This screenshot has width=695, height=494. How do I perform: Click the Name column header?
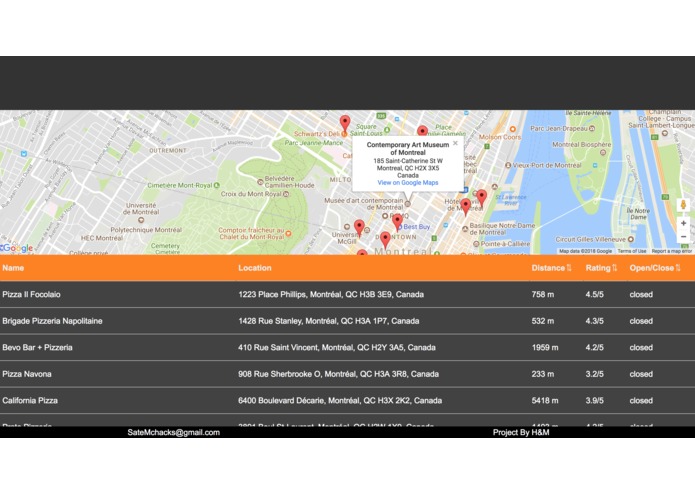pos(13,268)
